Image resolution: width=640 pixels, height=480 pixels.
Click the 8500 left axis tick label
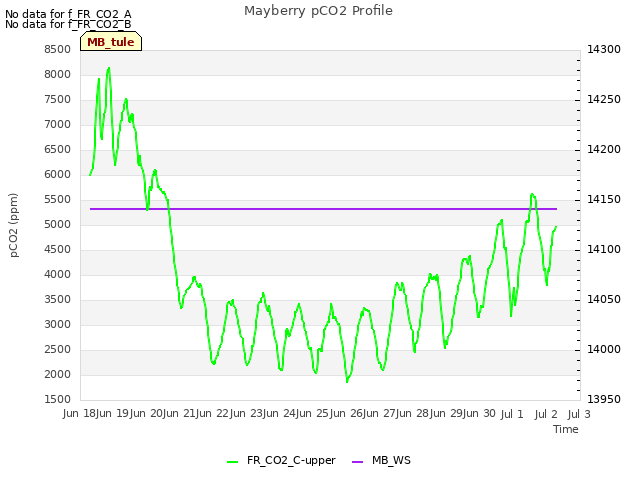click(x=58, y=49)
